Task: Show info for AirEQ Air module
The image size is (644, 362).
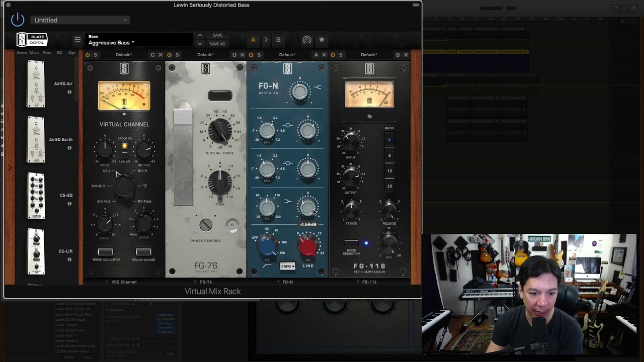Action: click(69, 92)
